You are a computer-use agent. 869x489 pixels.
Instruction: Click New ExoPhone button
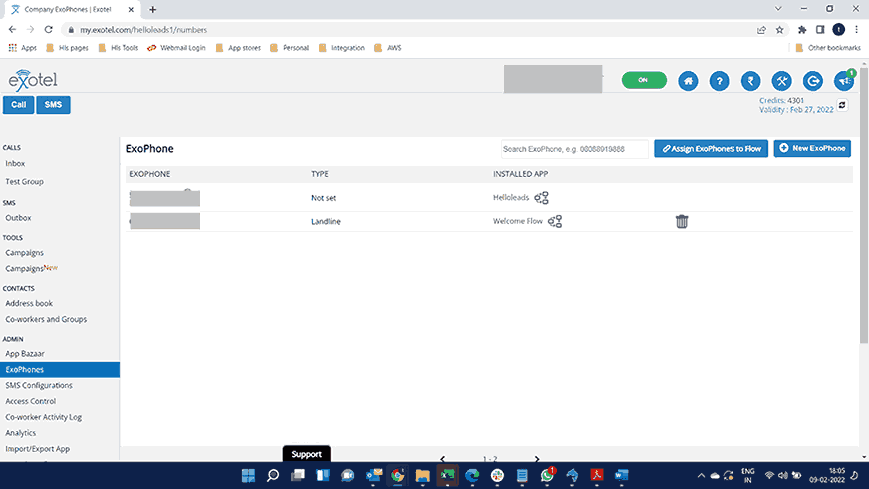pyautogui.click(x=812, y=149)
